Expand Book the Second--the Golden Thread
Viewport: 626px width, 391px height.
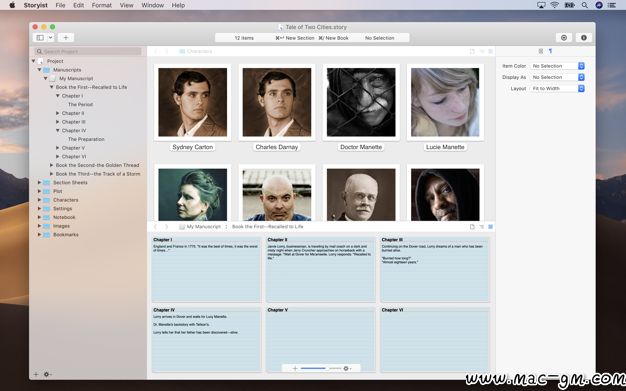[52, 165]
